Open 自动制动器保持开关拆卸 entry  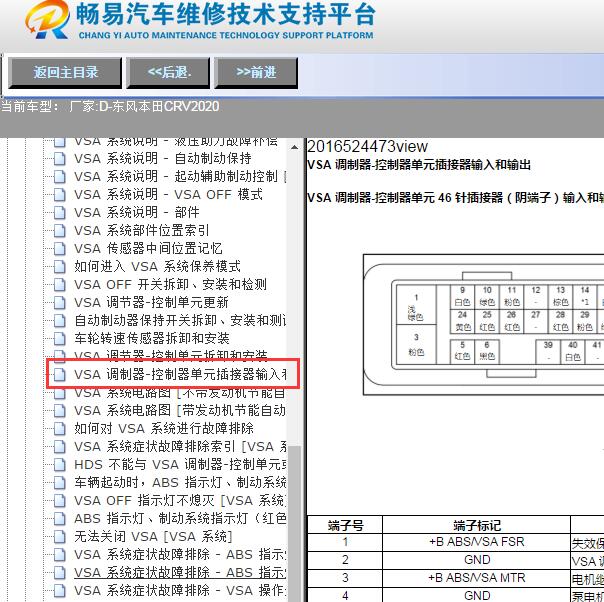[180, 320]
